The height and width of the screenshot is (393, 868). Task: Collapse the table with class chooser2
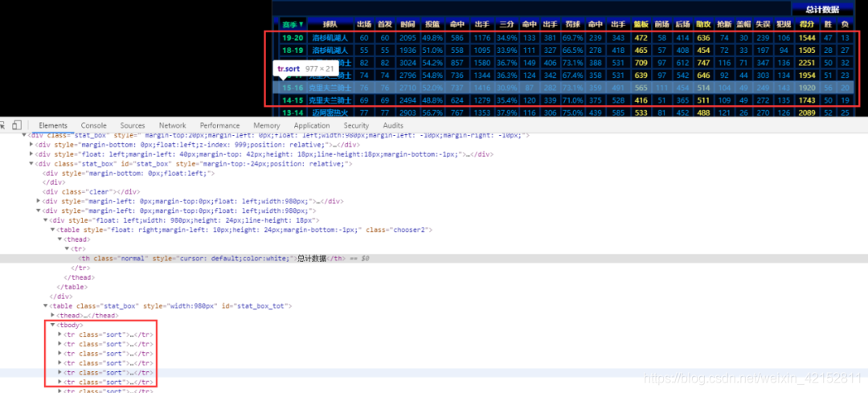click(x=52, y=230)
